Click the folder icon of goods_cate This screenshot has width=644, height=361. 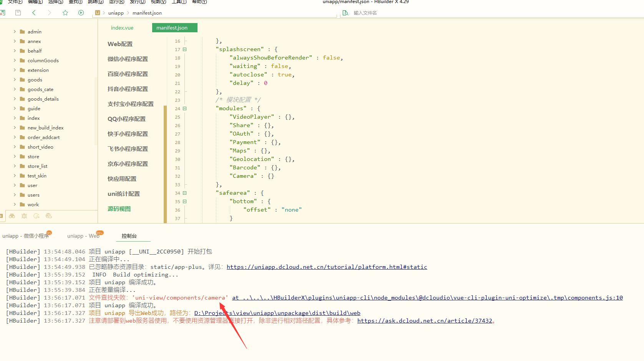(22, 89)
